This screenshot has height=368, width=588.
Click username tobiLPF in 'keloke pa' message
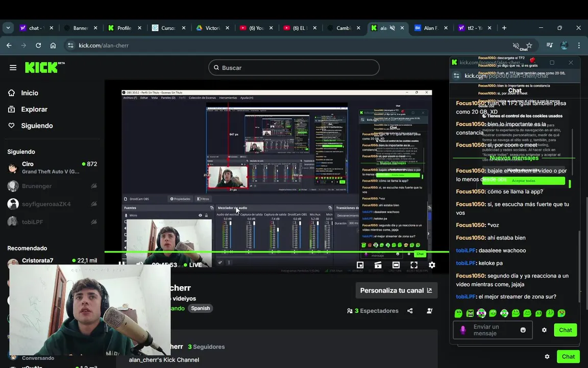[x=465, y=263]
